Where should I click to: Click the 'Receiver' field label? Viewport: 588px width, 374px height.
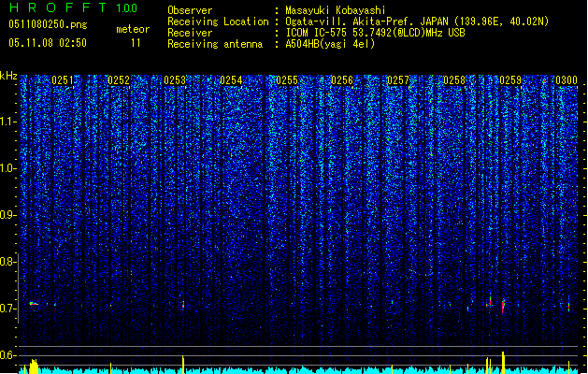pos(190,33)
